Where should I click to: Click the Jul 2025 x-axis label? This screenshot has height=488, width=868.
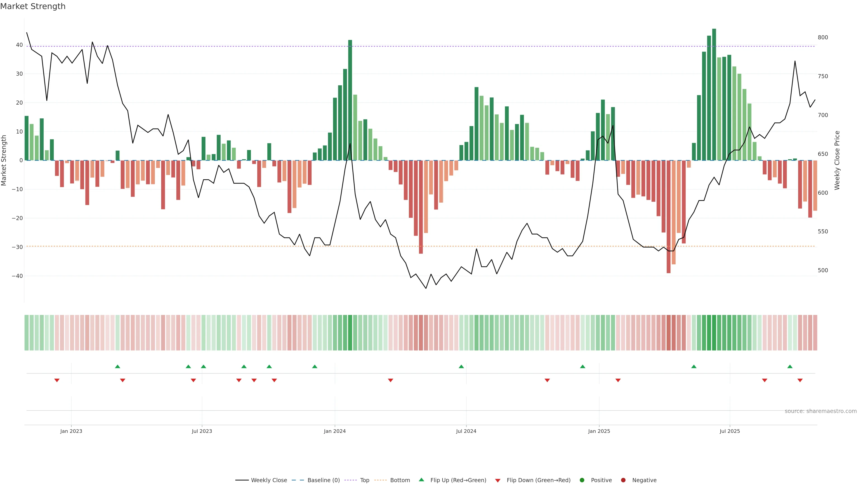pos(729,431)
